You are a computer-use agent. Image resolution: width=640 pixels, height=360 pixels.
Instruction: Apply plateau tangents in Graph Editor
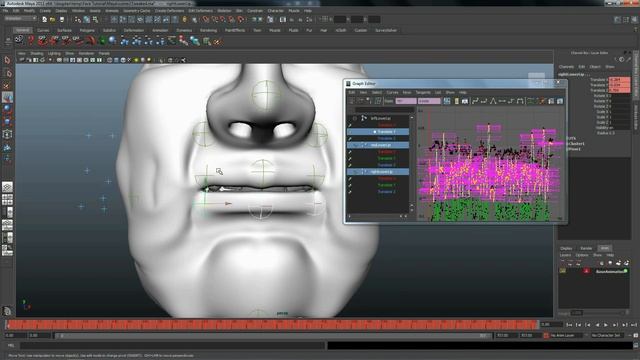520,101
